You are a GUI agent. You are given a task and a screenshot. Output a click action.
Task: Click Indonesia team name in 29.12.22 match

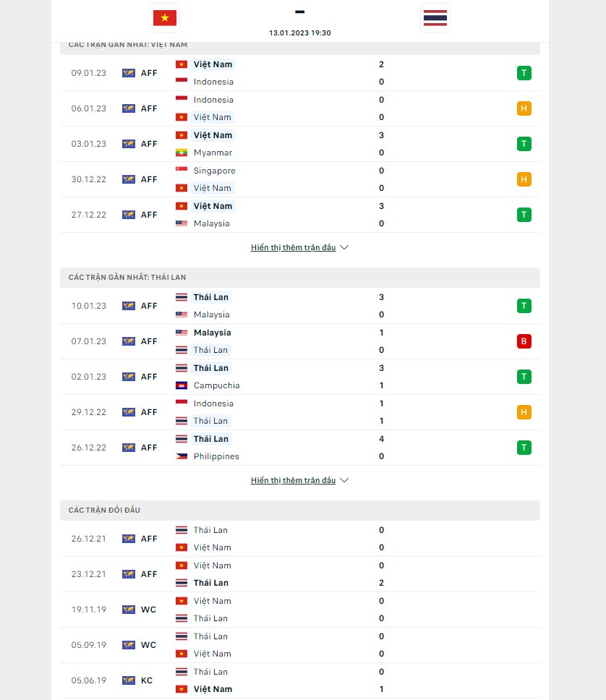[x=213, y=404]
